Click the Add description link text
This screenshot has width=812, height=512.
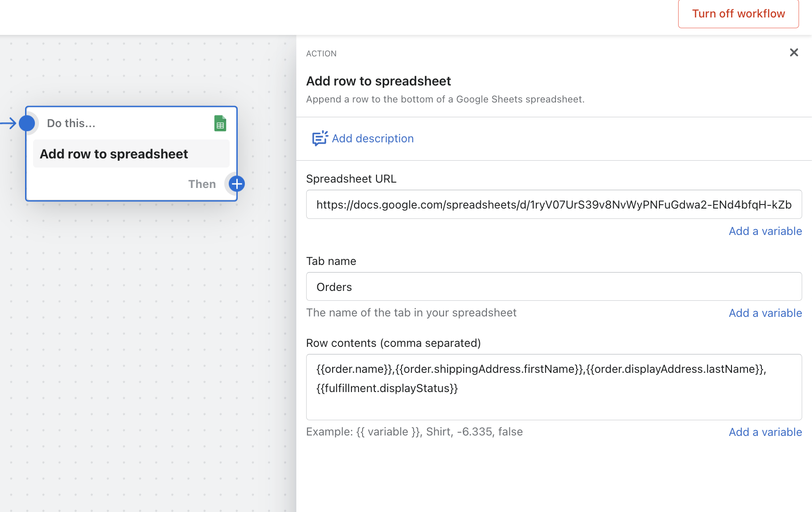372,138
